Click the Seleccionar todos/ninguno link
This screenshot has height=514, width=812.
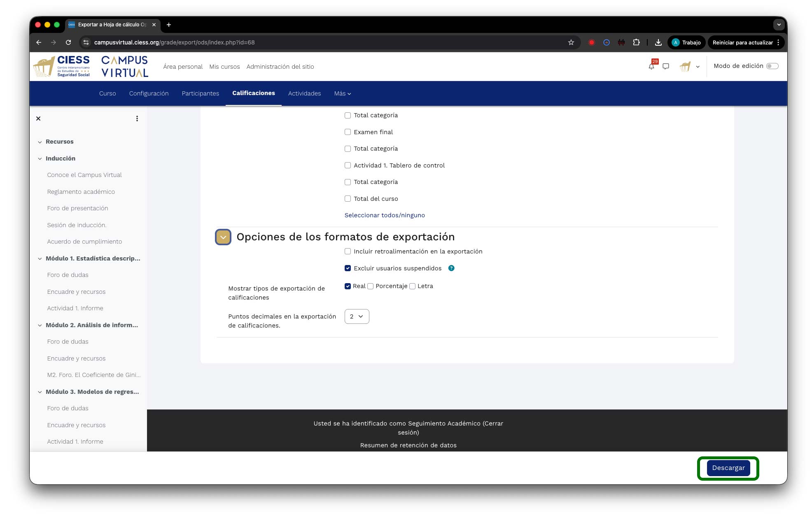point(384,215)
